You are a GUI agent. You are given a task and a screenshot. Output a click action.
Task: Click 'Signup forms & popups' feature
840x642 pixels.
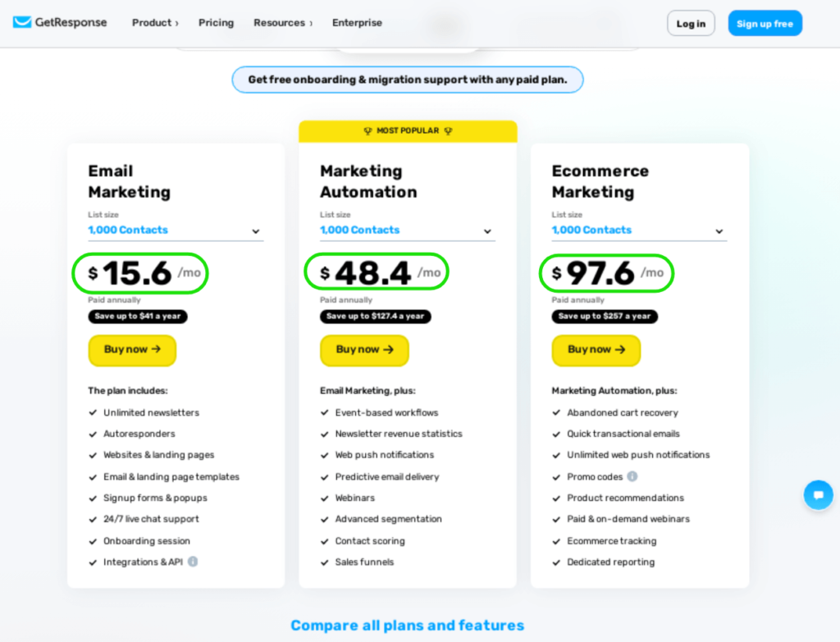coord(155,498)
